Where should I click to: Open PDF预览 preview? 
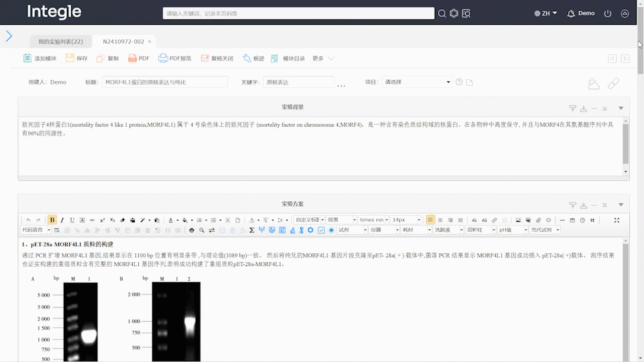coord(175,59)
